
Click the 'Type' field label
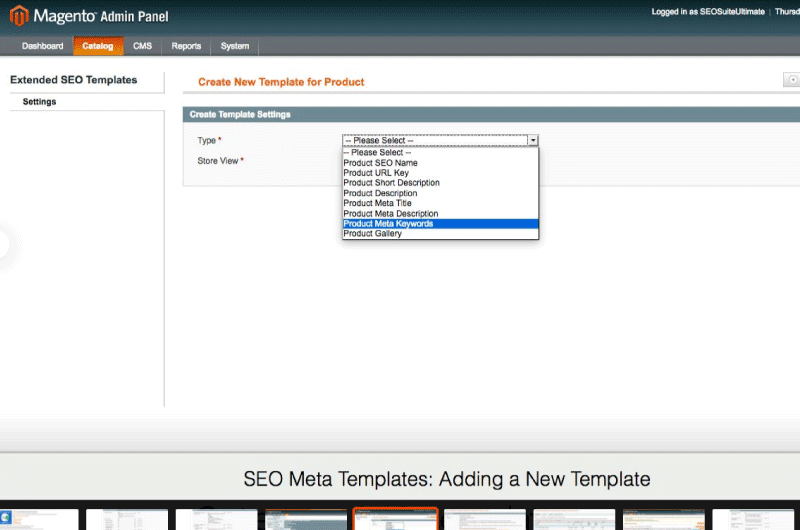tap(207, 140)
